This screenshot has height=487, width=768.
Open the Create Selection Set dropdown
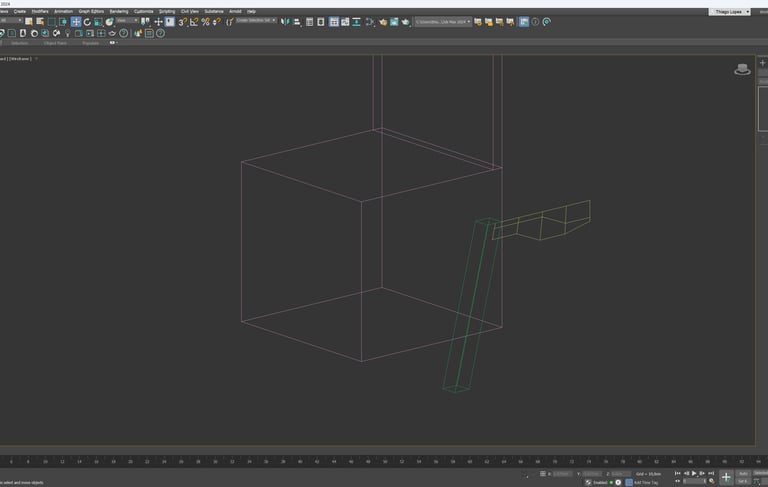click(256, 20)
